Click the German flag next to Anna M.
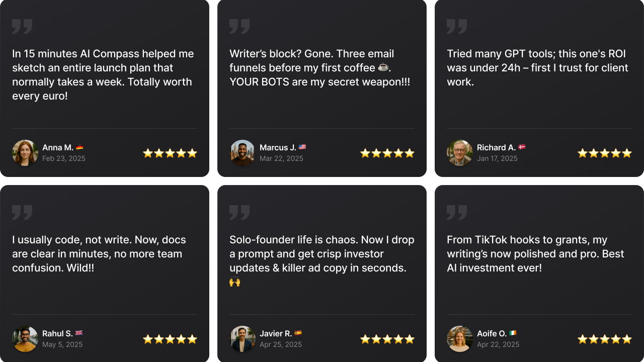The image size is (644, 362). point(79,147)
